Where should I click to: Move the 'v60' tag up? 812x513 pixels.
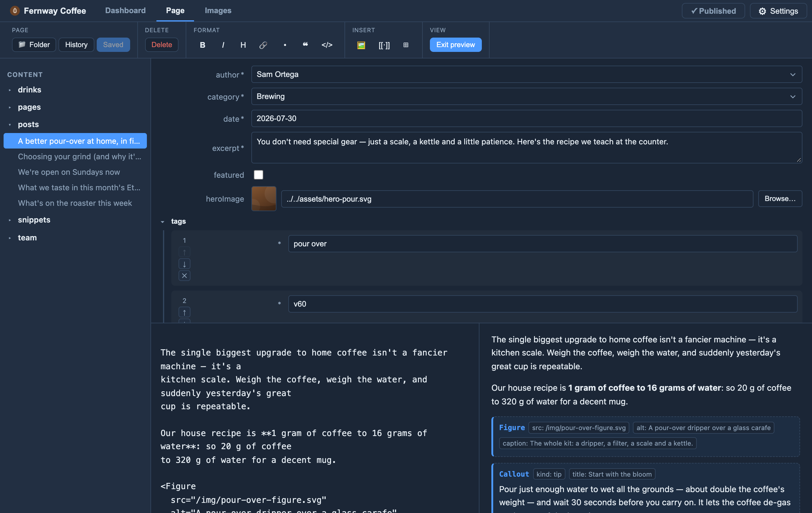[x=184, y=312]
